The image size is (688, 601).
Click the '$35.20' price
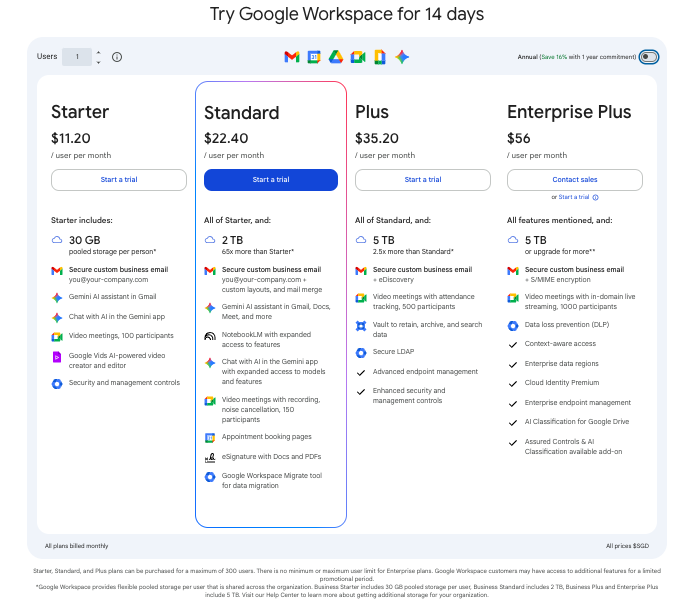[x=377, y=138]
